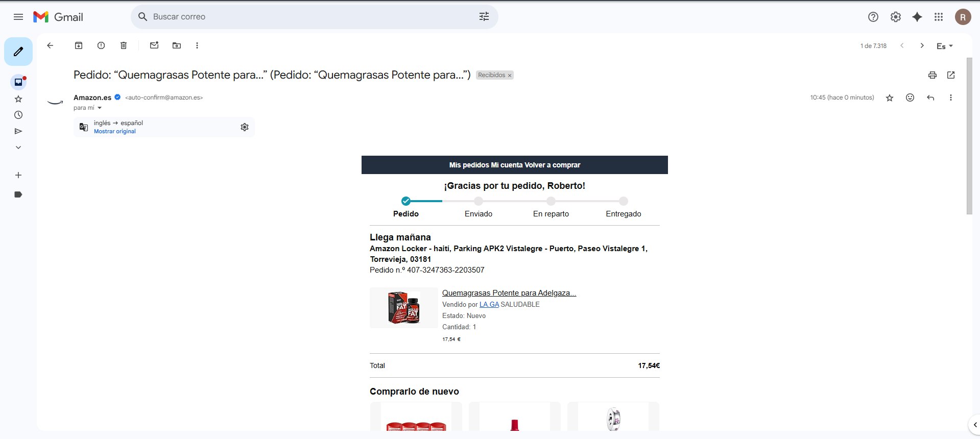Click the '1 de 7.318' message counter
The width and height of the screenshot is (980, 439).
(x=873, y=46)
